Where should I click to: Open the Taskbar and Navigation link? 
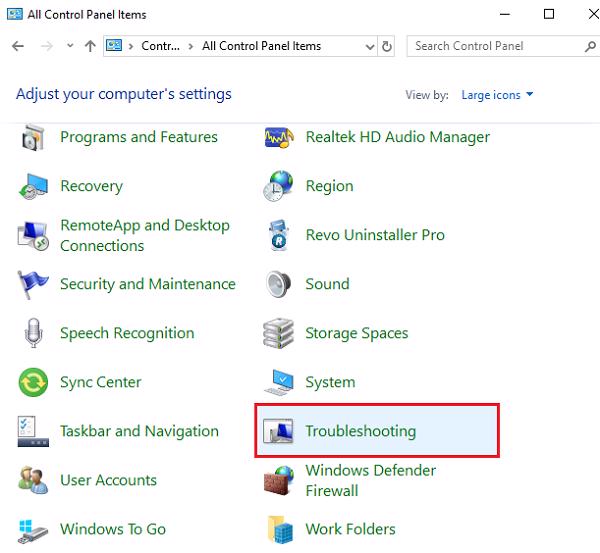[x=139, y=431]
